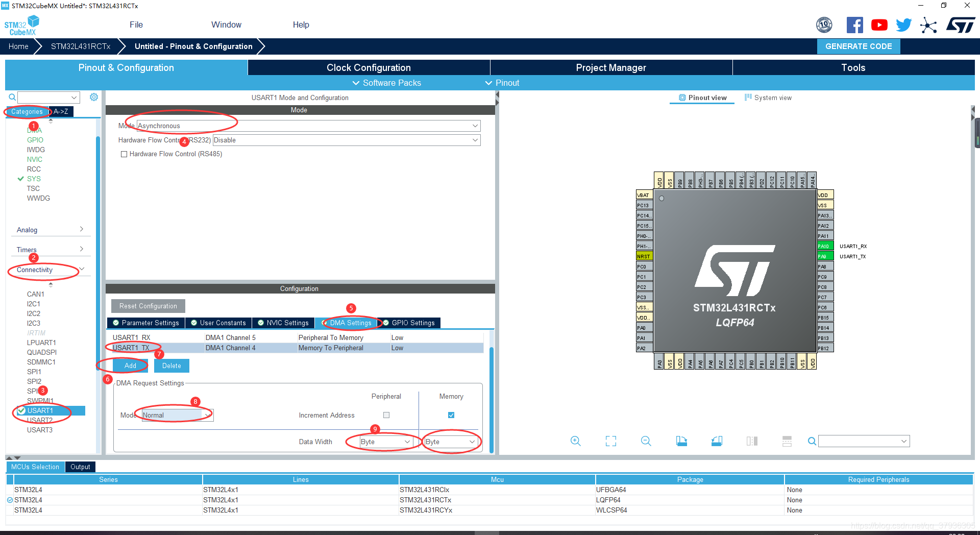
Task: Select the PA0 pin on chip
Action: click(x=644, y=328)
